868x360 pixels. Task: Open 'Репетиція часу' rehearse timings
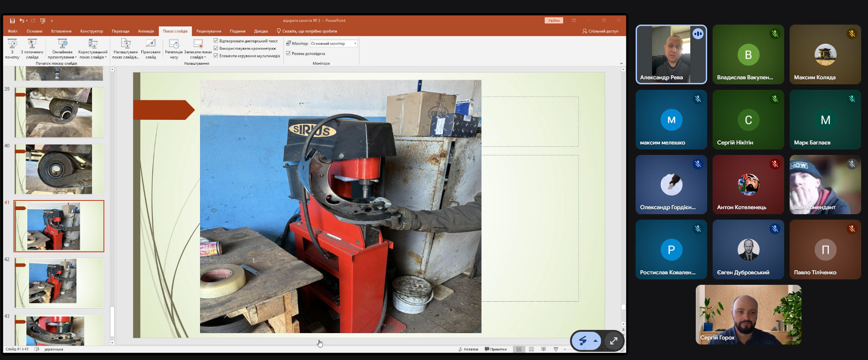[x=174, y=45]
